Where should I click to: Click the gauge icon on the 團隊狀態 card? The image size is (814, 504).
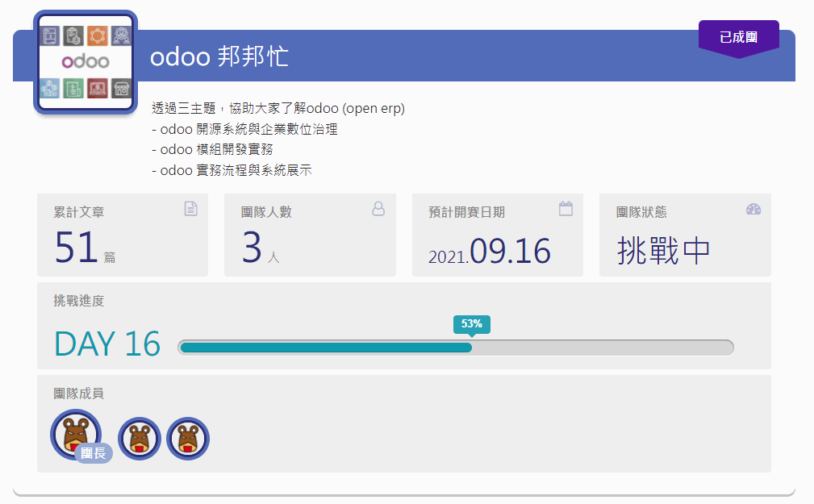[x=753, y=208]
